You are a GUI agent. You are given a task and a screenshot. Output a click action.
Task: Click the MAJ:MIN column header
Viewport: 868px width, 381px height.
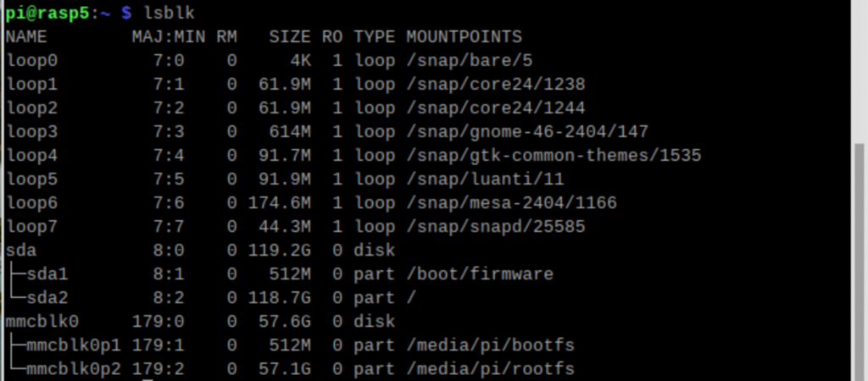164,37
